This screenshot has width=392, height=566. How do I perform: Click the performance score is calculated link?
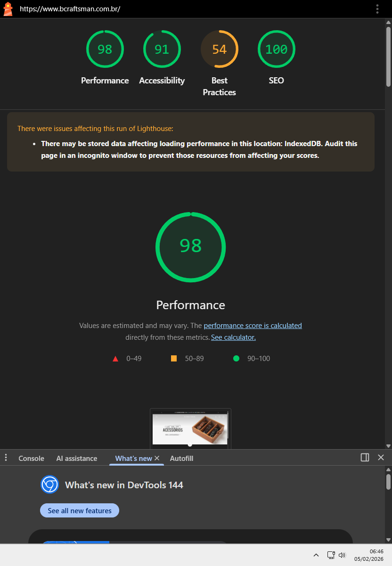pos(253,325)
